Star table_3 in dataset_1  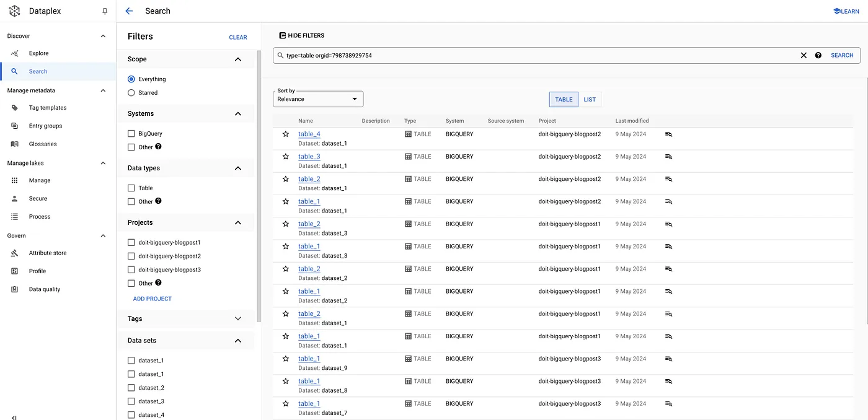pos(286,157)
